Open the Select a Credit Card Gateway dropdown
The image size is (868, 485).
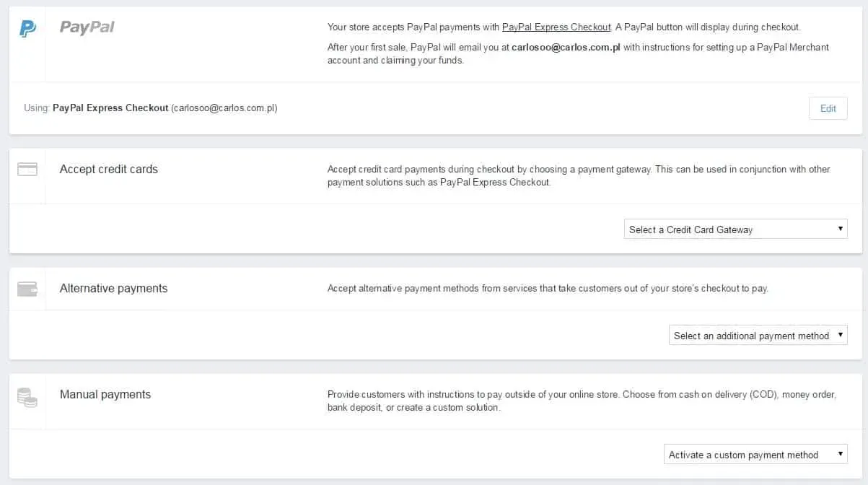[x=735, y=229]
